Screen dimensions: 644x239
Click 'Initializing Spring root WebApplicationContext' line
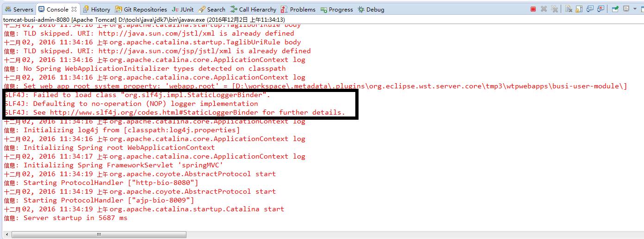click(x=109, y=147)
